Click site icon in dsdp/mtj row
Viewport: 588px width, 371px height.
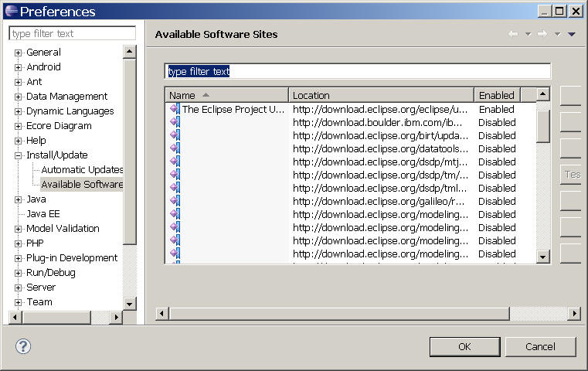[175, 162]
